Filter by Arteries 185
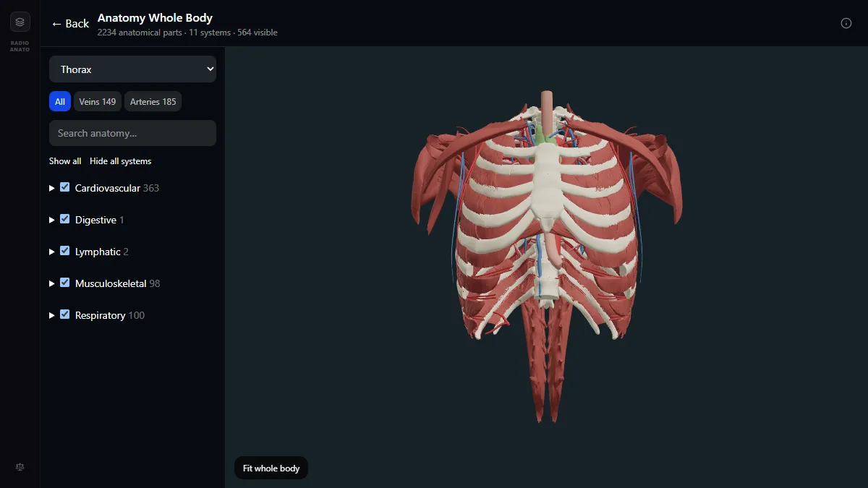 click(153, 102)
